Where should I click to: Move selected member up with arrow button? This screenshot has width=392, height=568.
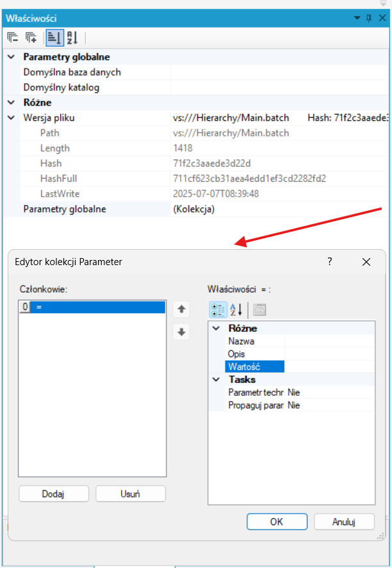click(x=181, y=309)
